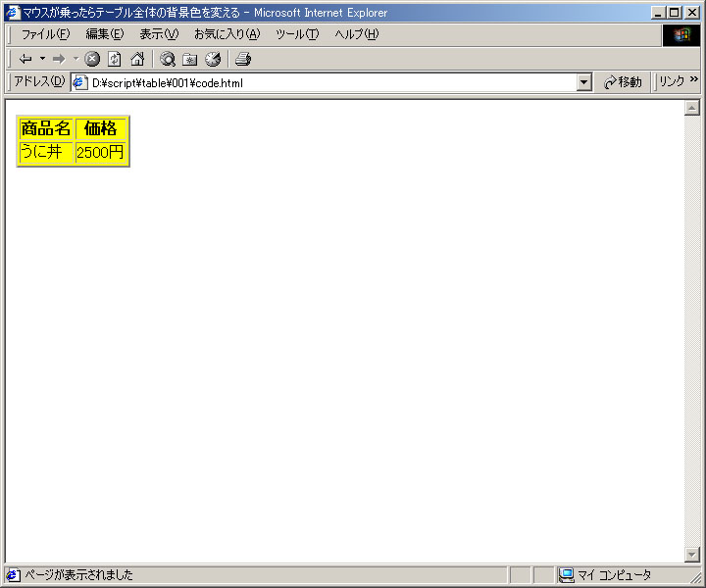
Task: Open the Forward history dropdown arrow
Action: [76, 59]
